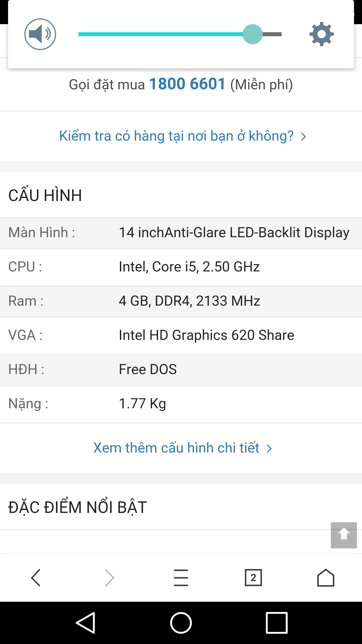Select the Ram 4 GB DDR4 row
Image resolution: width=362 pixels, height=644 pixels.
[x=181, y=301]
